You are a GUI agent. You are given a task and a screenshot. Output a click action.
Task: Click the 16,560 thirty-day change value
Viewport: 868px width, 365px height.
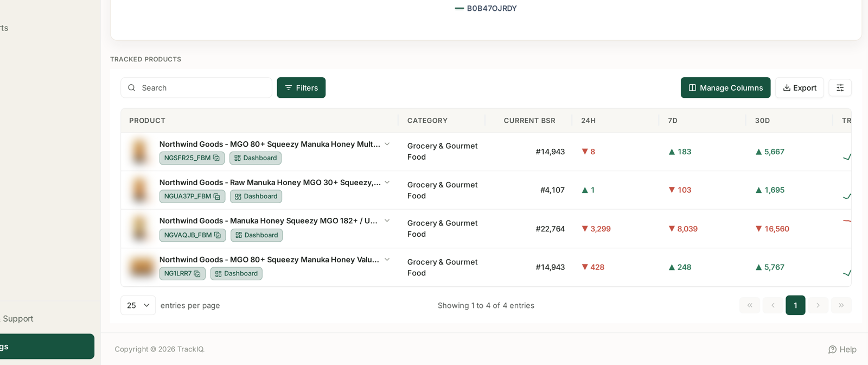(x=772, y=229)
